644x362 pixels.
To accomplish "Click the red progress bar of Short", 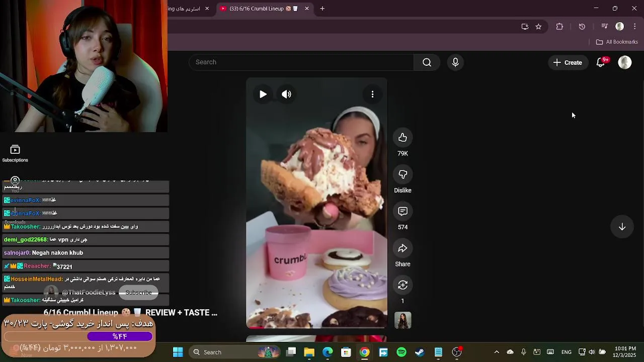I will click(316, 328).
